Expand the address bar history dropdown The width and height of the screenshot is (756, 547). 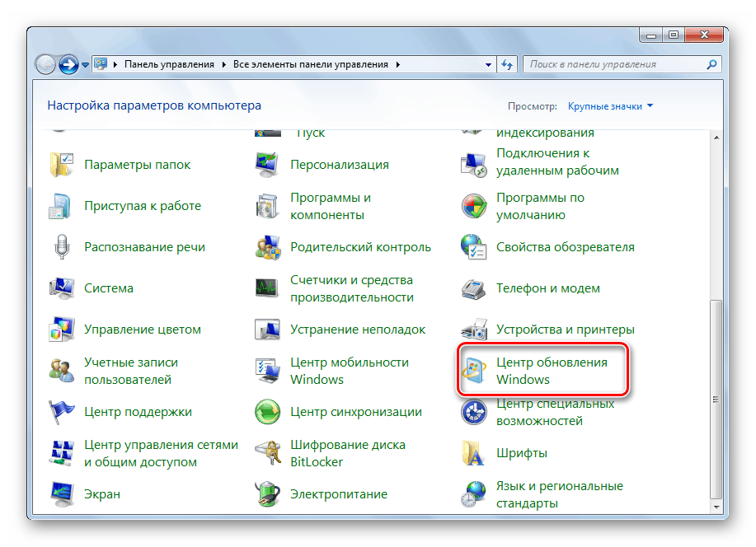click(x=488, y=64)
